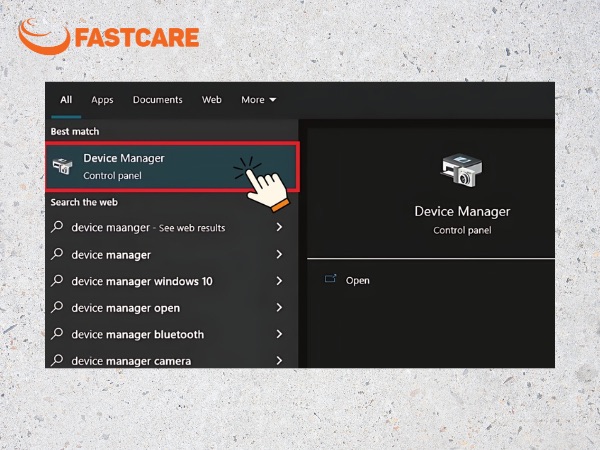Click the Device Manager icon in best match
Viewport: 600px width, 450px height.
point(62,166)
